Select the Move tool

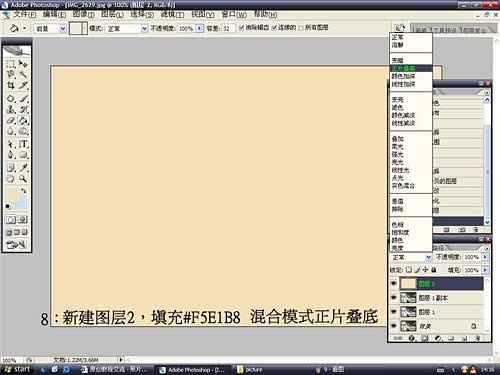tap(23, 63)
